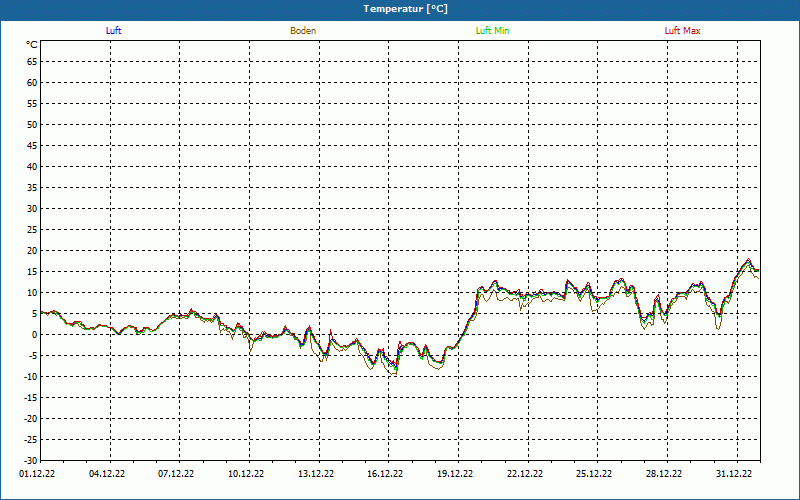Click the 19.12.22 date label
800x500 pixels.
455,473
